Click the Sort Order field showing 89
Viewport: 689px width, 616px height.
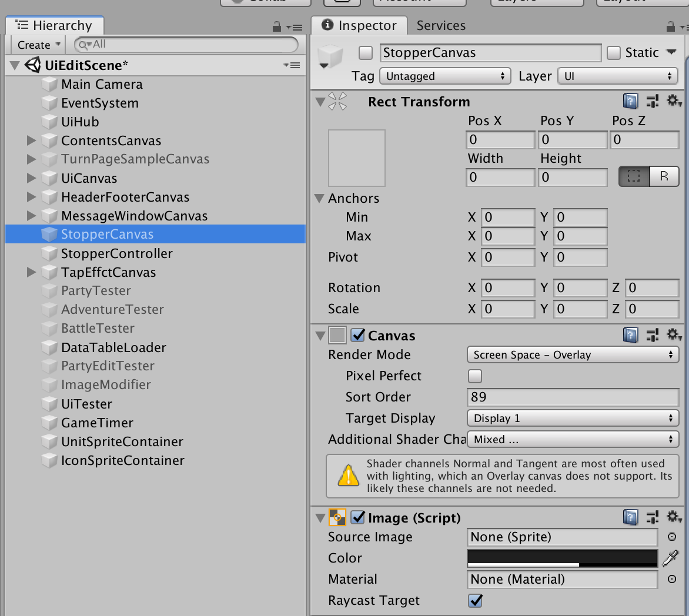573,397
